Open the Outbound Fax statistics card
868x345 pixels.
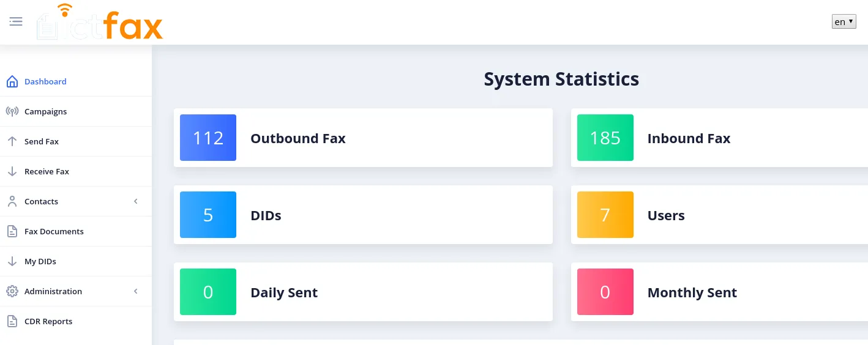point(363,138)
